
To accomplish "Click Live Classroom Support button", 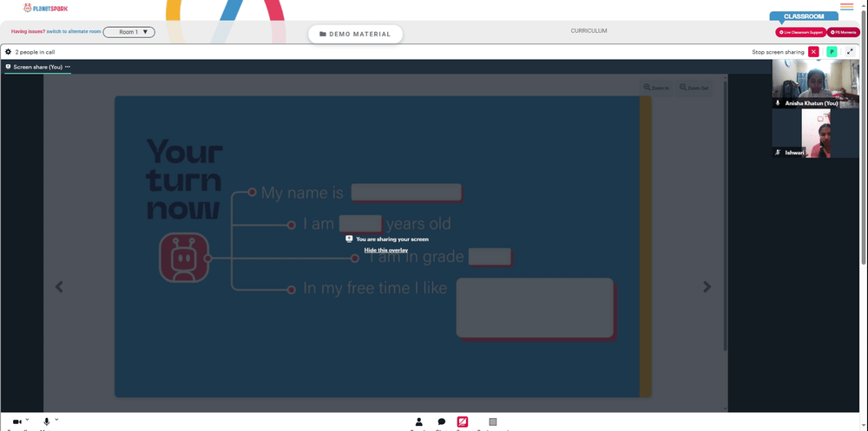I will tap(800, 32).
